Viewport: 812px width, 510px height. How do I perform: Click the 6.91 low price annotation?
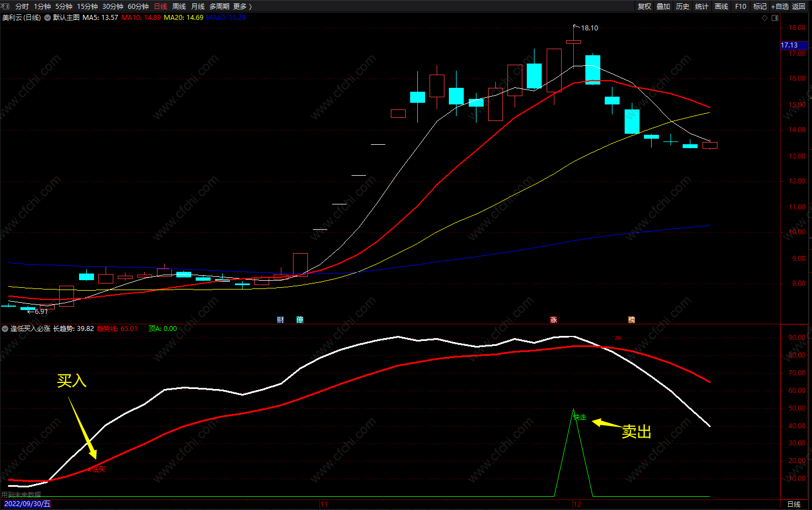(41, 312)
